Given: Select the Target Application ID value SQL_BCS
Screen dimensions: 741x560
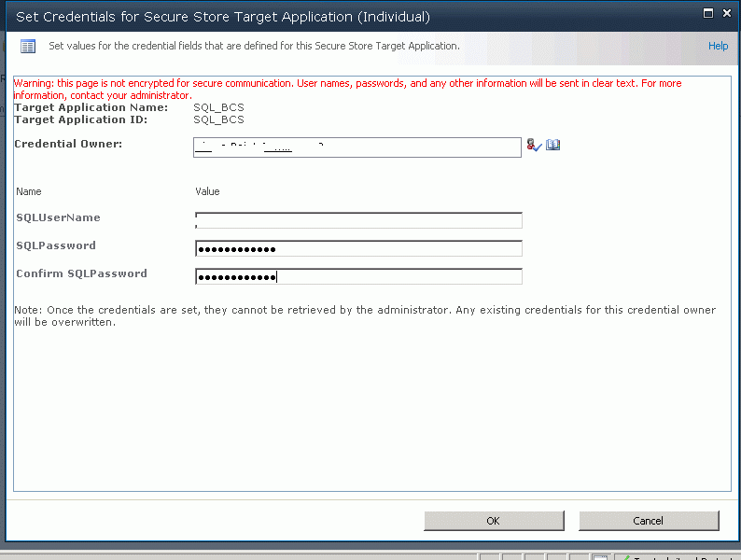Looking at the screenshot, I should click(218, 119).
